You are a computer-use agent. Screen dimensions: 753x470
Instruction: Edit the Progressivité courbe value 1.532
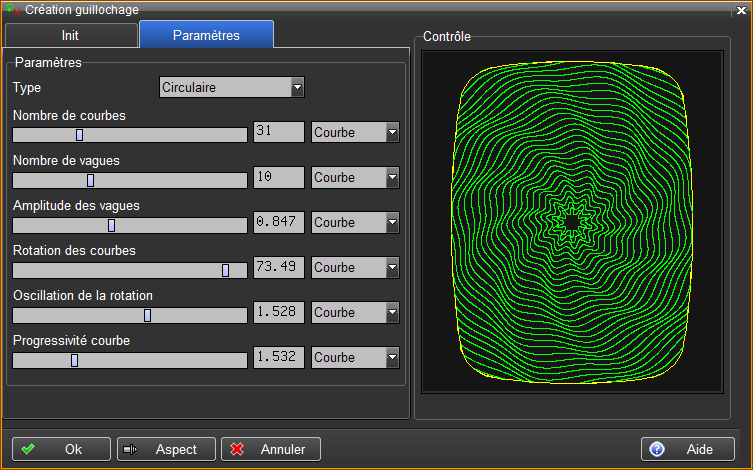tap(279, 358)
